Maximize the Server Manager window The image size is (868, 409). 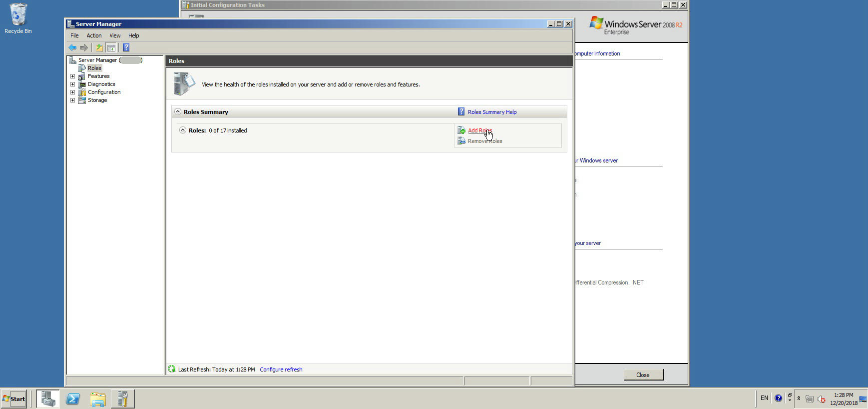[559, 24]
